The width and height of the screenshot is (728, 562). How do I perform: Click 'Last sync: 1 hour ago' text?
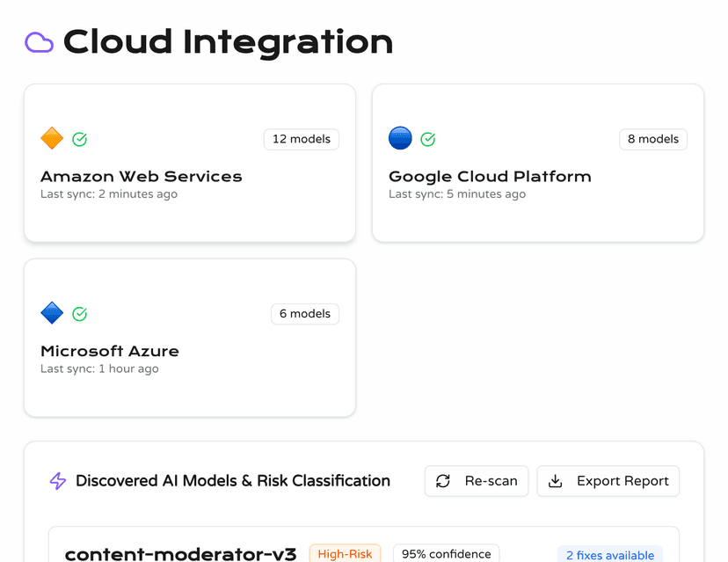99,369
